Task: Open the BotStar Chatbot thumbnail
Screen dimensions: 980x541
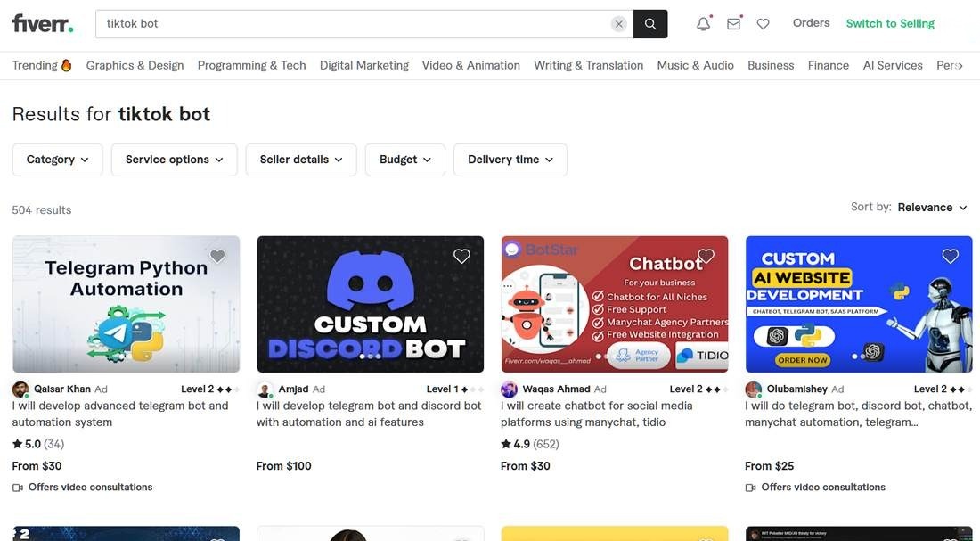Action: 615,304
